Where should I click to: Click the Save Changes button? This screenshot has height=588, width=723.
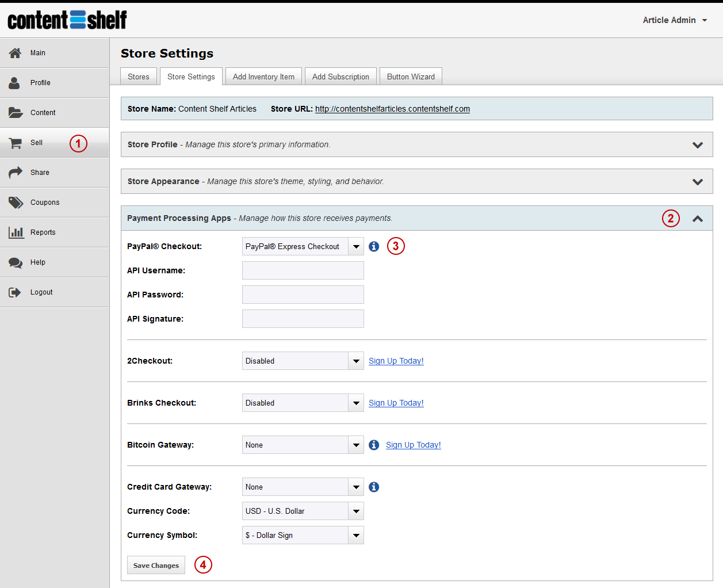156,565
